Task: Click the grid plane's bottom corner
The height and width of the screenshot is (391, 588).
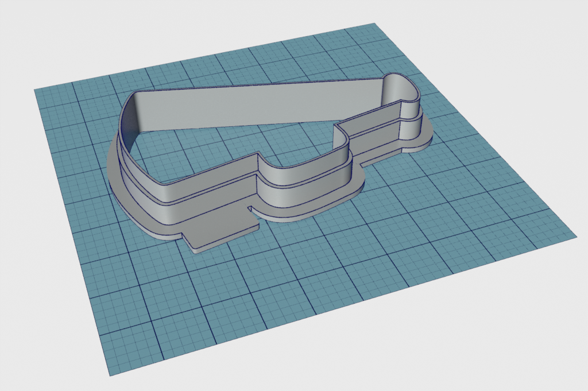Action: point(109,375)
